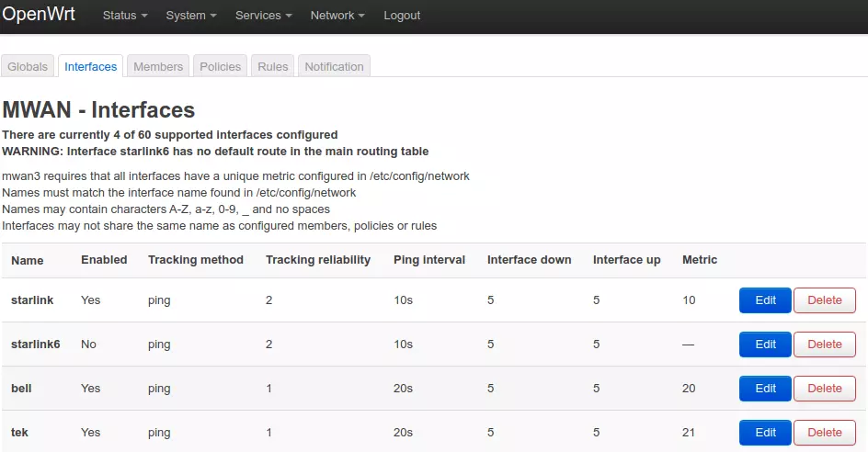Image resolution: width=868 pixels, height=452 pixels.
Task: Click the tek name cell
Action: [19, 433]
